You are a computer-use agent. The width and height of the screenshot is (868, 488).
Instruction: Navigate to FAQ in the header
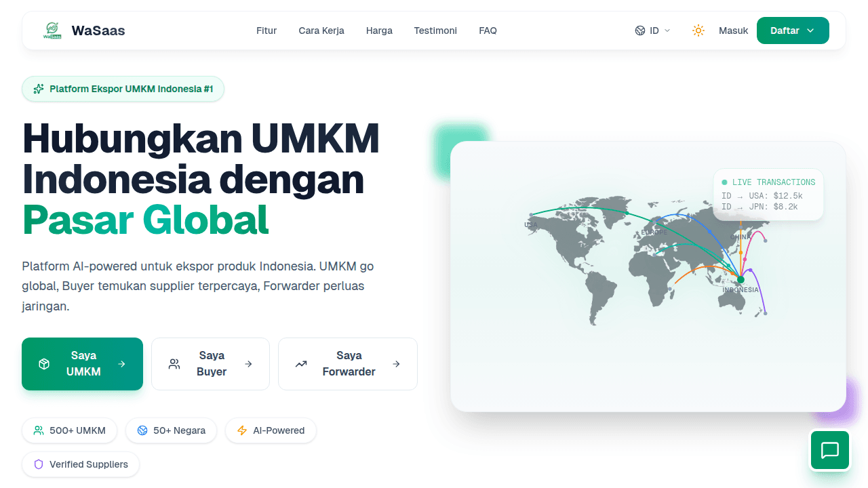(488, 30)
